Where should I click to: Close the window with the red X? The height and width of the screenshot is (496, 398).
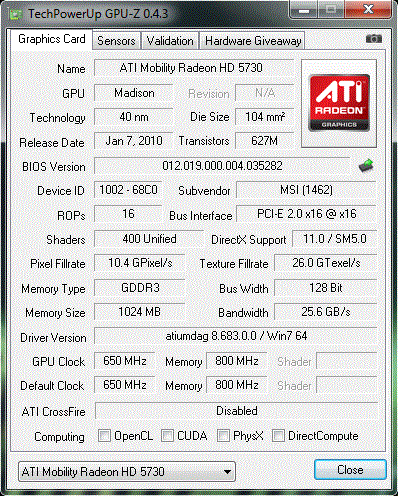pyautogui.click(x=368, y=9)
